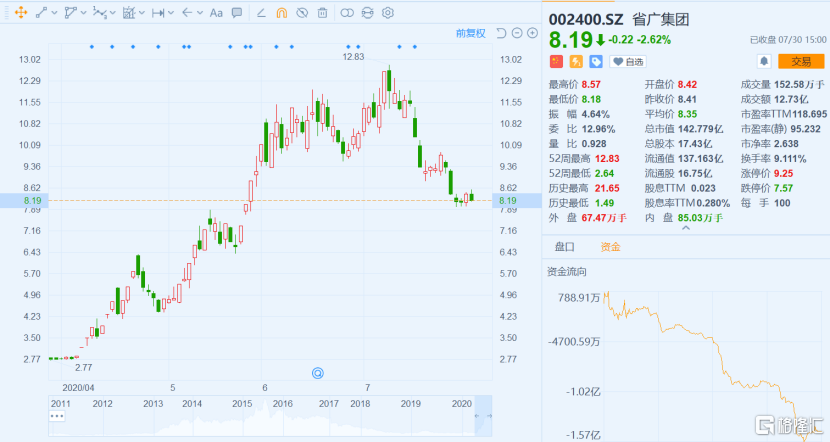Click the sync drawings icon
The image size is (830, 442).
pyautogui.click(x=367, y=13)
